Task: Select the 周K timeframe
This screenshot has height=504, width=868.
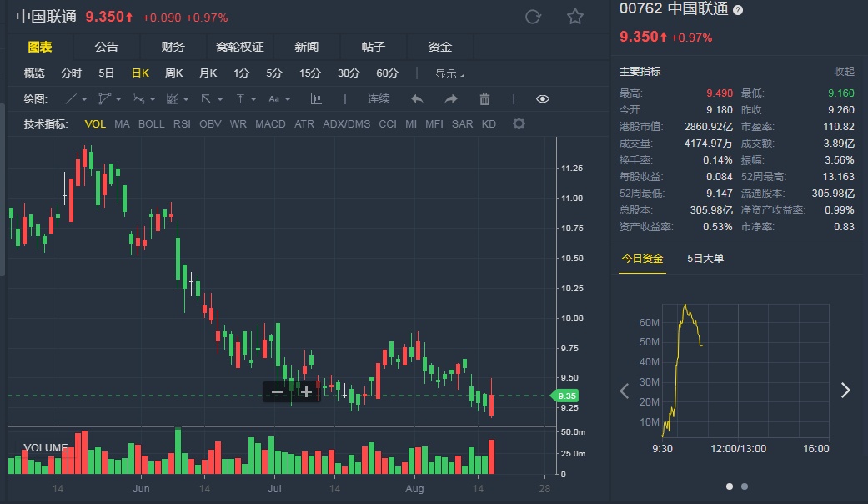Action: click(x=173, y=73)
